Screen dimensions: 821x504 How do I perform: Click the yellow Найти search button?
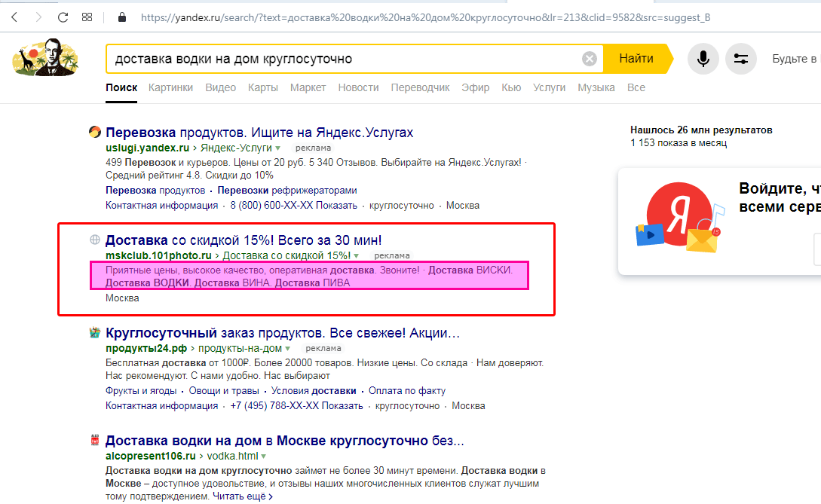(x=636, y=59)
